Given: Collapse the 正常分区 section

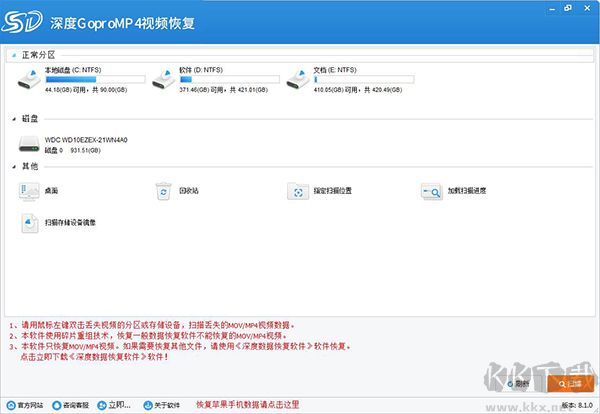Looking at the screenshot, I should point(13,53).
